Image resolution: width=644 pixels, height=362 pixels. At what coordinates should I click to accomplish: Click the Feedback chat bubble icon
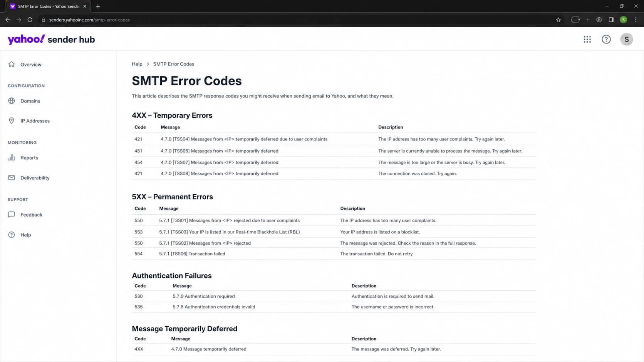pos(12,215)
